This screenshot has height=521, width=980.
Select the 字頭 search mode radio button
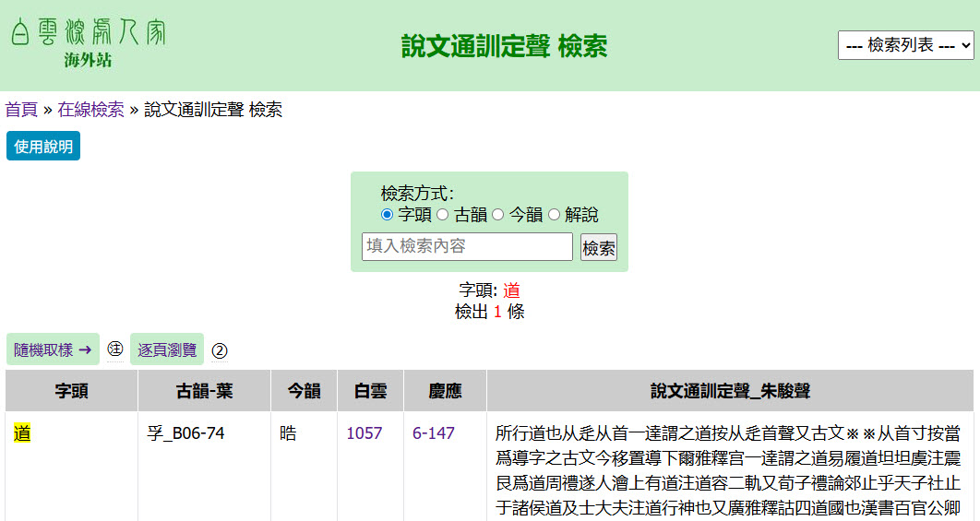click(x=388, y=215)
